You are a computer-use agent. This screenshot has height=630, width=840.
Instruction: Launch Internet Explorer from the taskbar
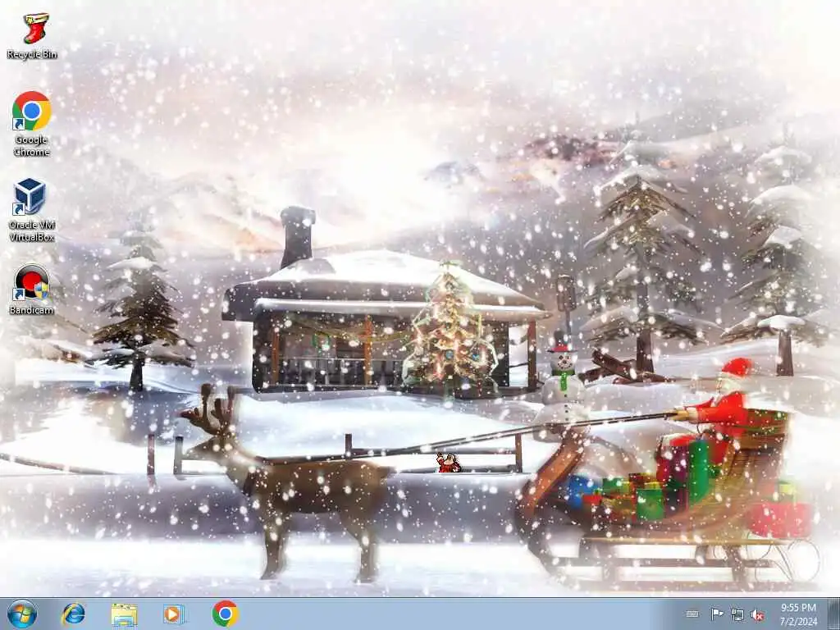pyautogui.click(x=73, y=614)
